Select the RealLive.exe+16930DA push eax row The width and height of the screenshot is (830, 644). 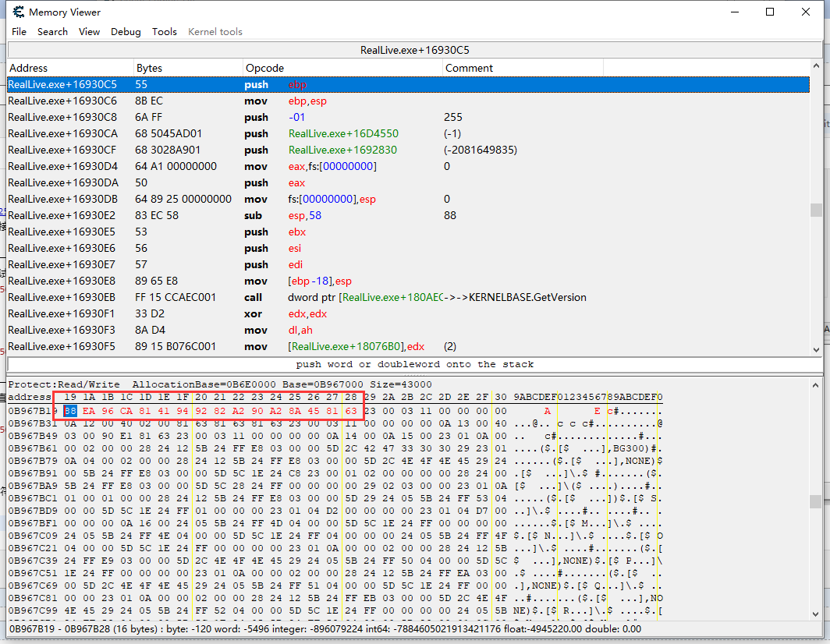pos(408,183)
